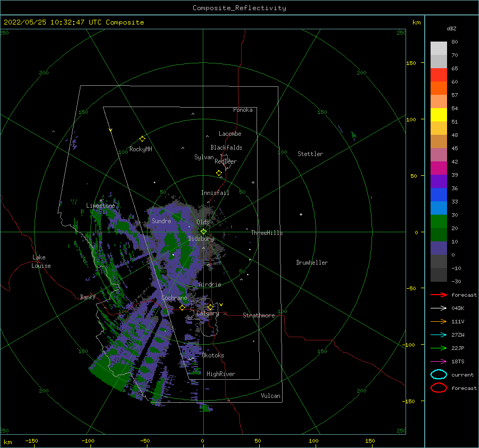The height and width of the screenshot is (448, 479).
Task: Click the cyan current ellipse legend icon
Action: tap(439, 374)
